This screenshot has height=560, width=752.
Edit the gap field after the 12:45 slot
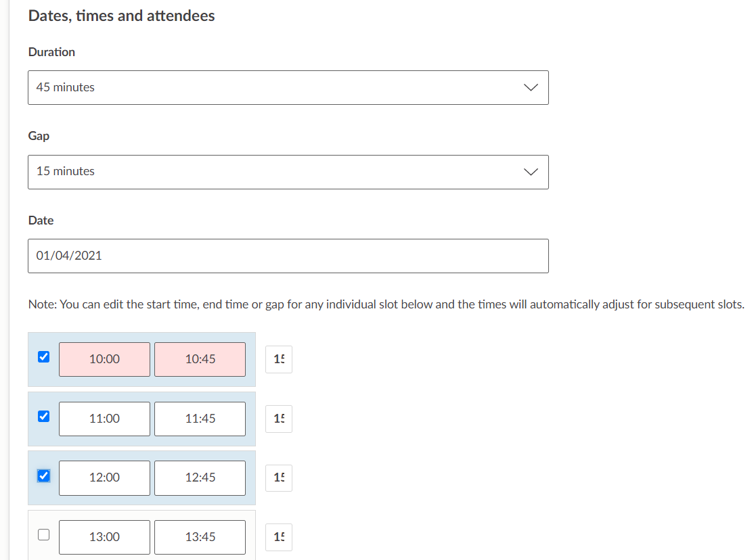(x=279, y=477)
